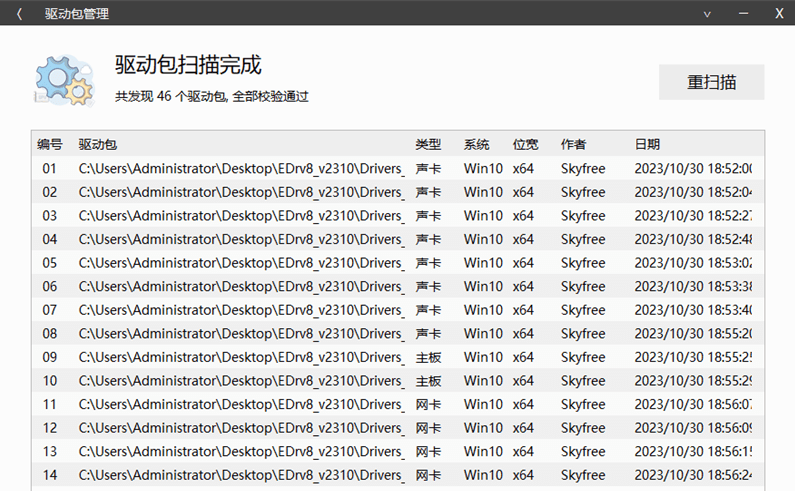
Task: Sort entries by the 日期 column header
Action: click(647, 144)
